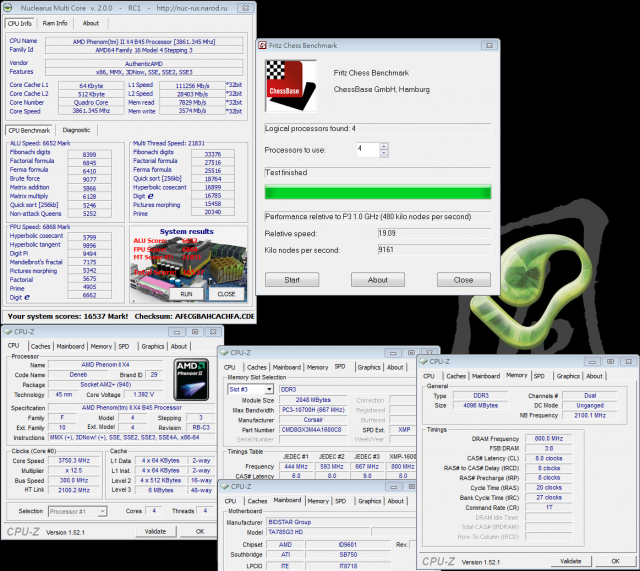Click CPU-Z title icon in the Memory window
The width and height of the screenshot is (640, 571).
pos(423,362)
